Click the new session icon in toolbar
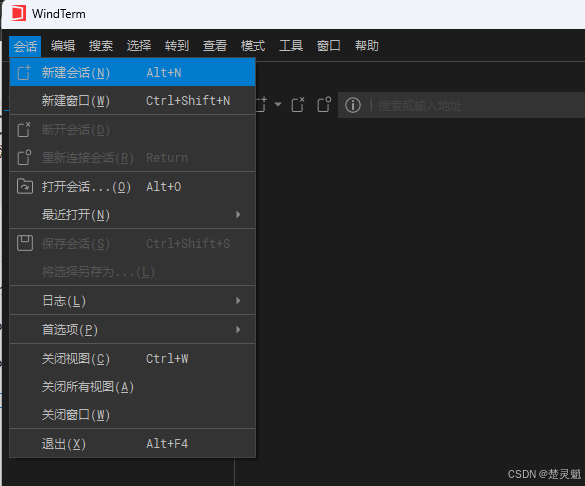 pos(261,105)
